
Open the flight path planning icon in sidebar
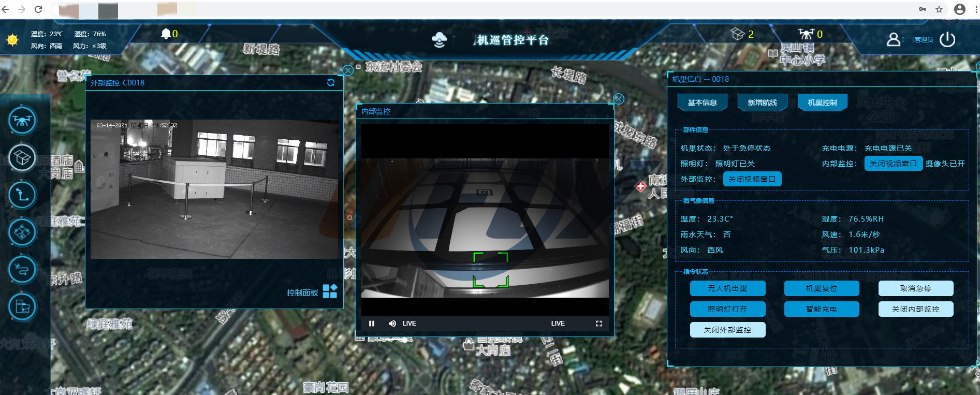pos(22,269)
